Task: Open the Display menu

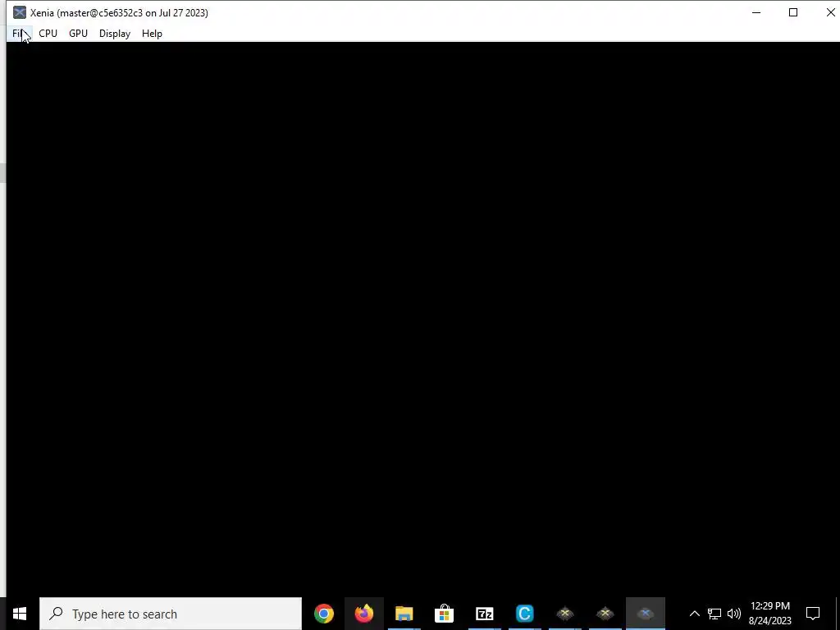Action: 115,33
